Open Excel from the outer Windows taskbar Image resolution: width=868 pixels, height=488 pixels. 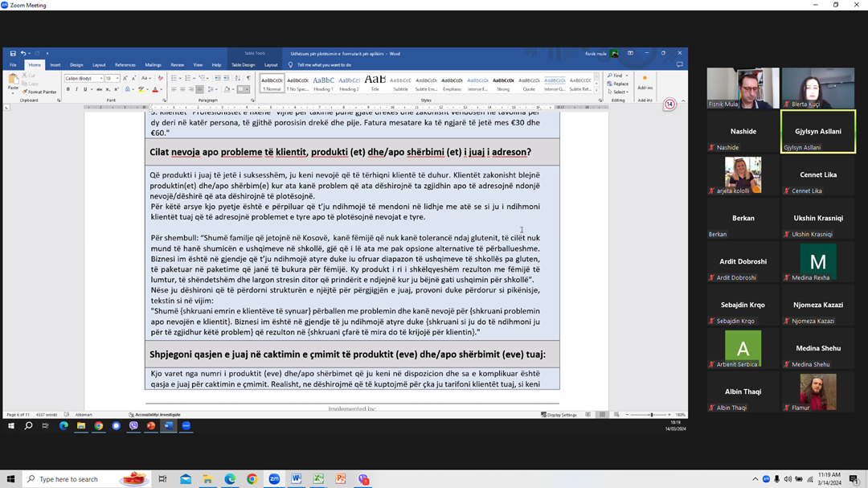pyautogui.click(x=318, y=479)
